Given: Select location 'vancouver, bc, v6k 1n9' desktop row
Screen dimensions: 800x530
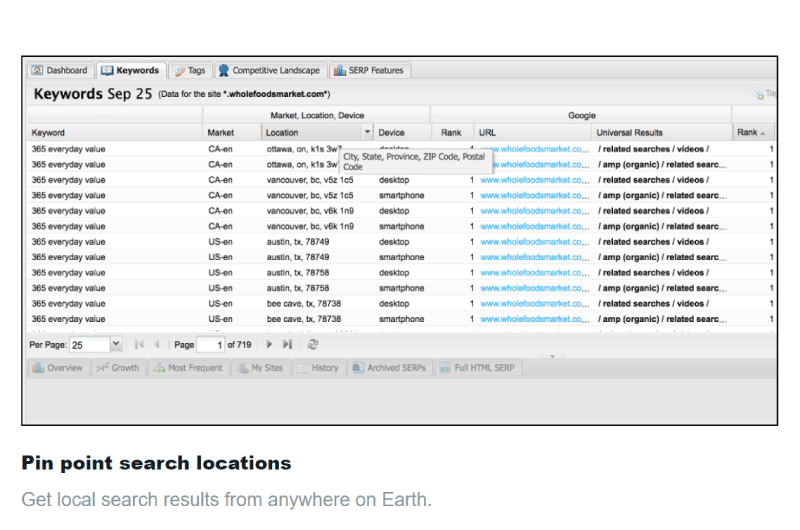Looking at the screenshot, I should click(x=310, y=211).
